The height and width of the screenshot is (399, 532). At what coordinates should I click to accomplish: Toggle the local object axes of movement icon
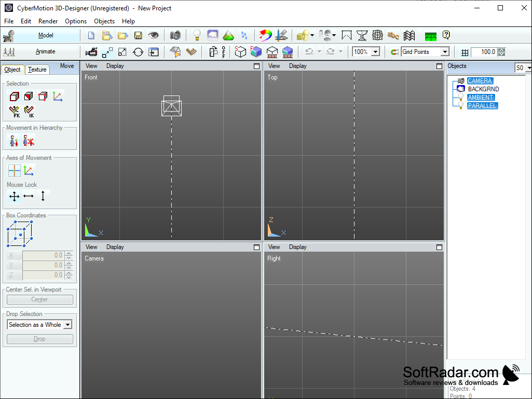coord(29,170)
